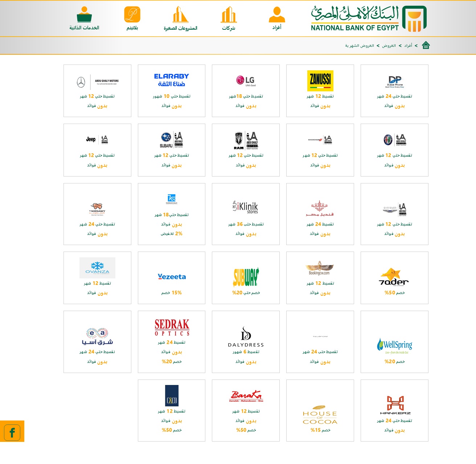
Task: Select the أفراد breadcrumb link
Action: tap(408, 46)
